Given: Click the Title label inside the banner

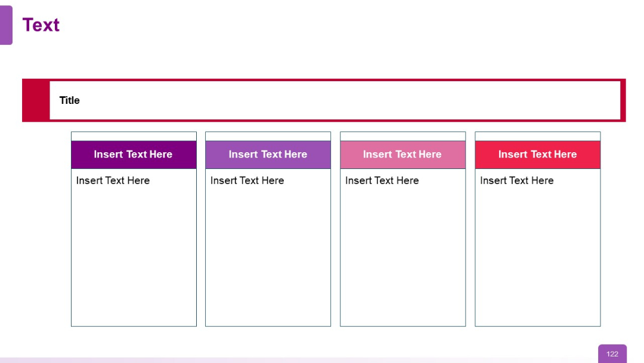Looking at the screenshot, I should pos(70,100).
